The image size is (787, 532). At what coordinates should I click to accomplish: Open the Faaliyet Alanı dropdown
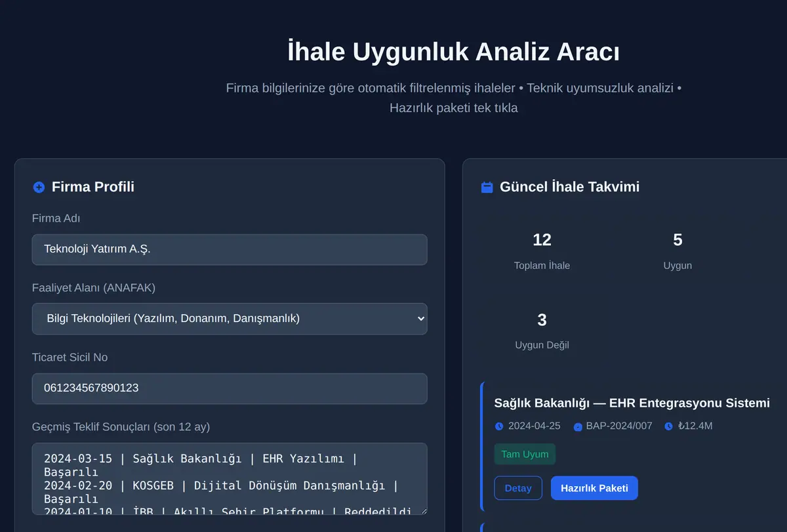(x=230, y=319)
